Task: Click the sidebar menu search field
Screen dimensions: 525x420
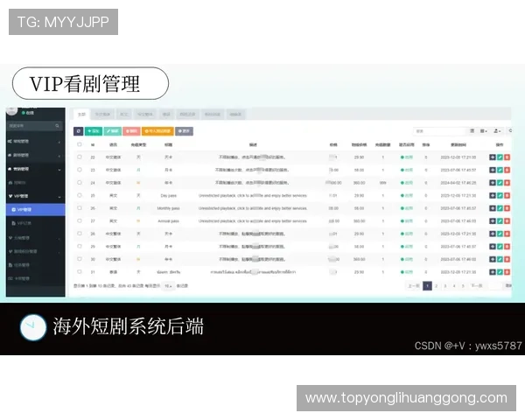Action: pos(35,126)
